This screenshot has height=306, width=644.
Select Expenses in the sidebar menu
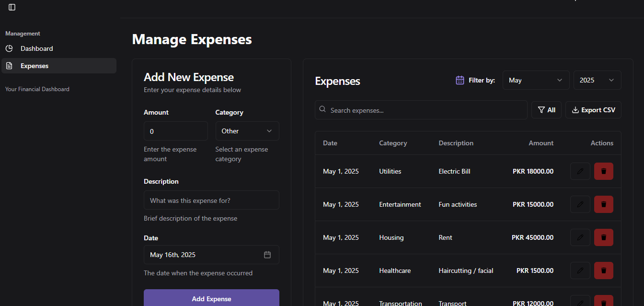point(34,66)
